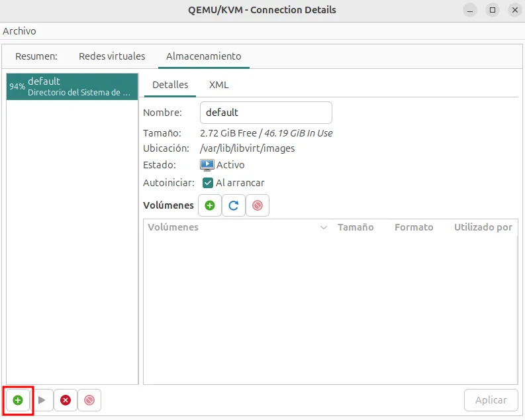The image size is (525, 420).
Task: Open the Archivo menu
Action: click(20, 31)
